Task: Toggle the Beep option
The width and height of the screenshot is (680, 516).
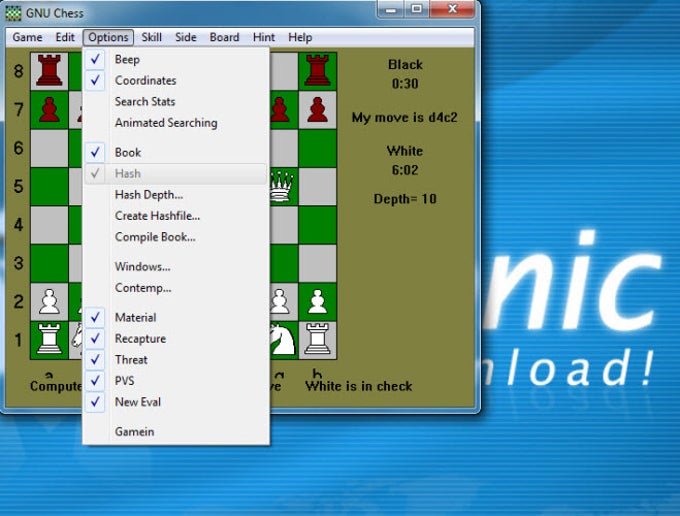Action: tap(176, 59)
